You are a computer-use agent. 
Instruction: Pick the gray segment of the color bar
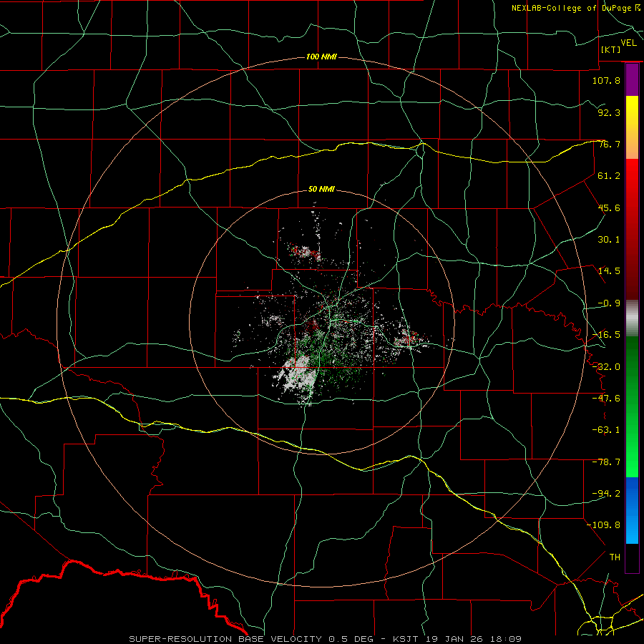[632, 318]
